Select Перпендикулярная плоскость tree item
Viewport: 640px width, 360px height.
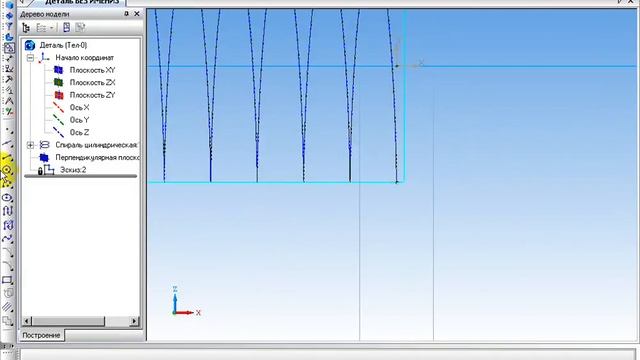[x=98, y=157]
